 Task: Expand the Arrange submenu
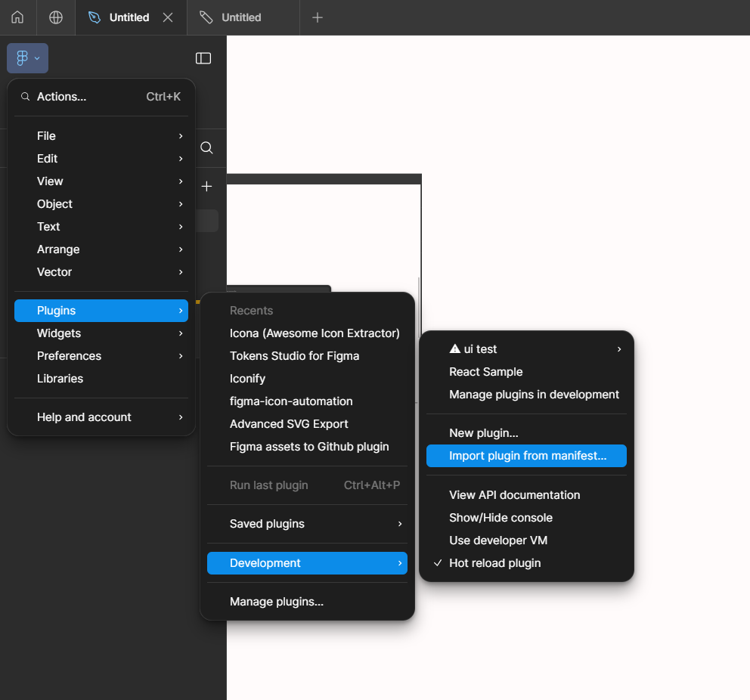tap(101, 249)
